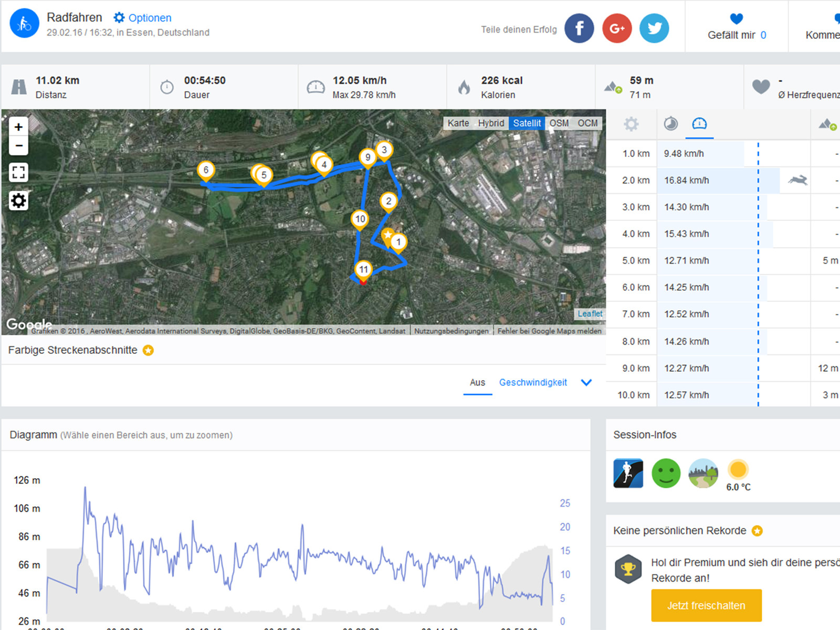The image size is (840, 630).
Task: Click the Twitter share icon
Action: coord(654,28)
